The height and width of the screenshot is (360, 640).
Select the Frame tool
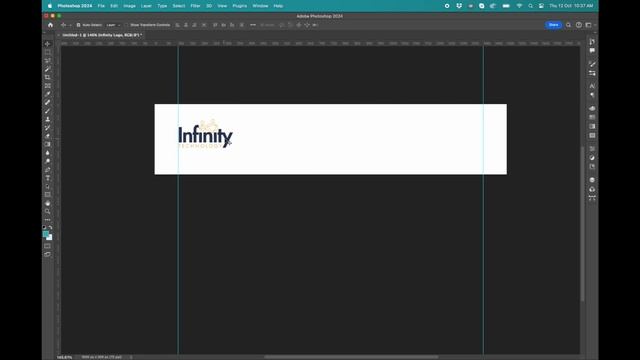(47, 86)
